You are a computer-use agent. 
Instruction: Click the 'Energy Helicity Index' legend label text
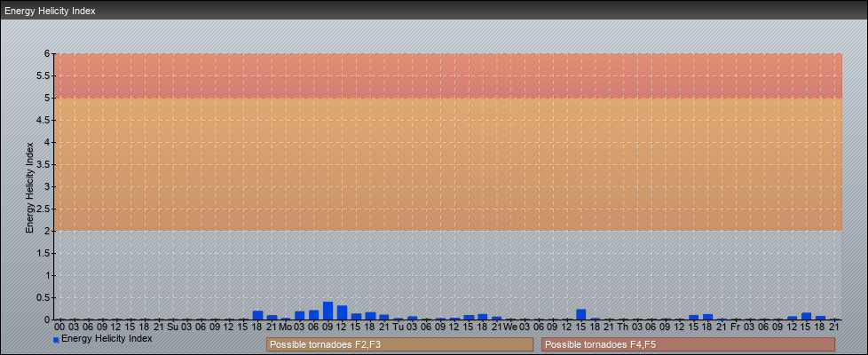[107, 338]
